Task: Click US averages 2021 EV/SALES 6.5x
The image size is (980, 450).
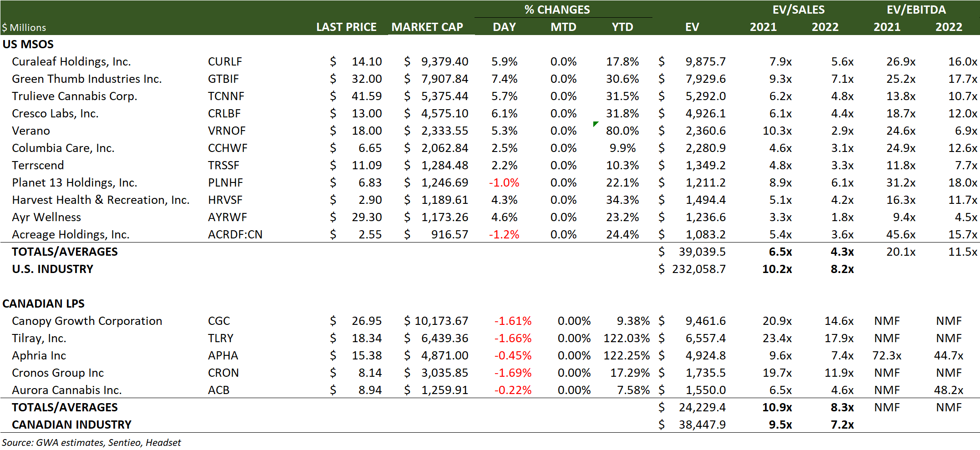Action: pos(780,252)
